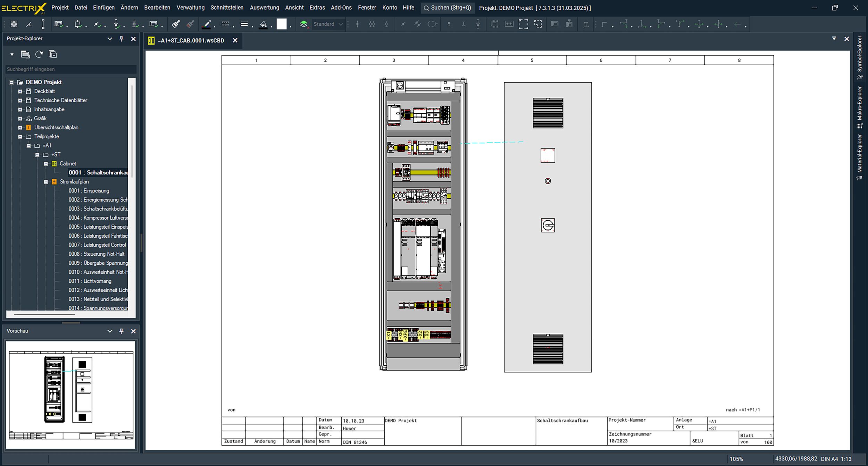The width and height of the screenshot is (868, 466).
Task: Click the fill bucket color icon
Action: click(263, 24)
